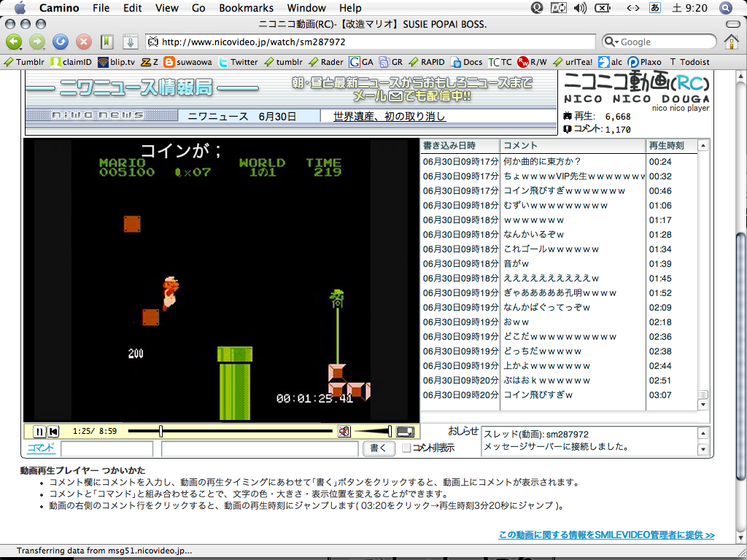
Task: Open the downloads toolbar icon
Action: click(x=130, y=42)
